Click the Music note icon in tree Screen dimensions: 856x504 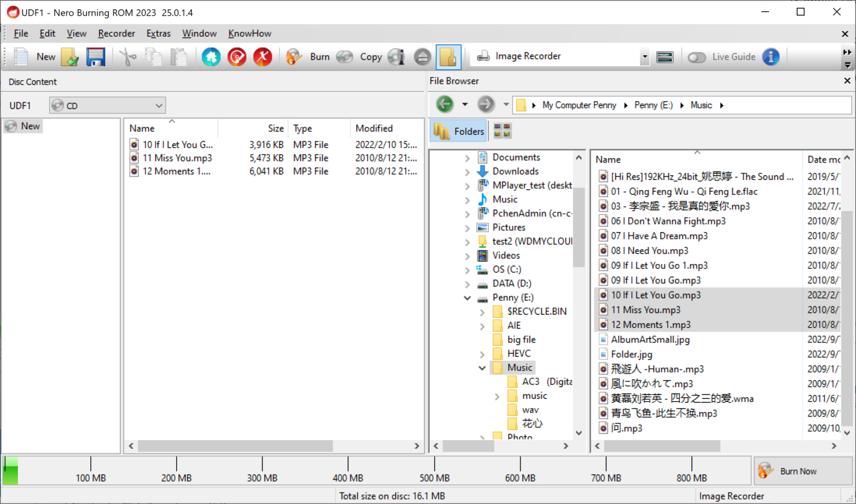(x=483, y=199)
